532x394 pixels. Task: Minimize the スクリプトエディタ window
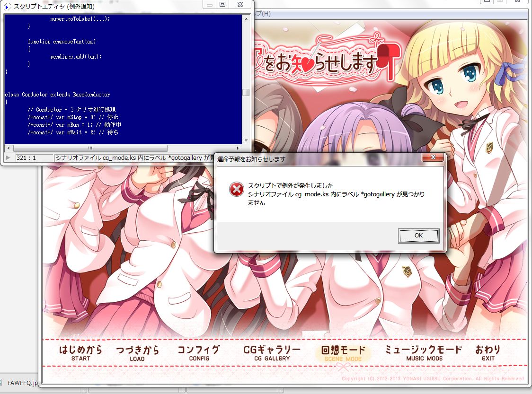tap(210, 4)
